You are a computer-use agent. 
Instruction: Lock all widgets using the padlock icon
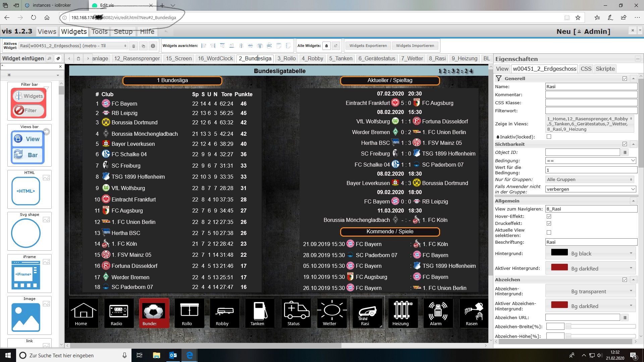pyautogui.click(x=326, y=46)
